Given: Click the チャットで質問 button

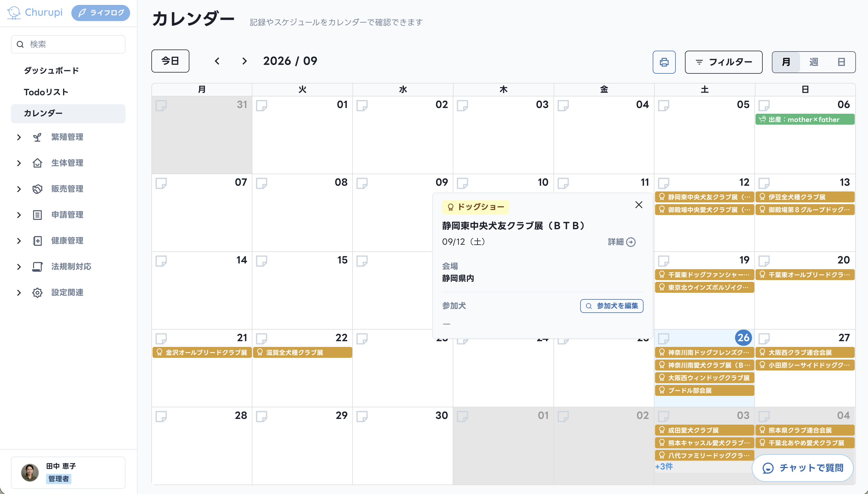Looking at the screenshot, I should (x=803, y=468).
